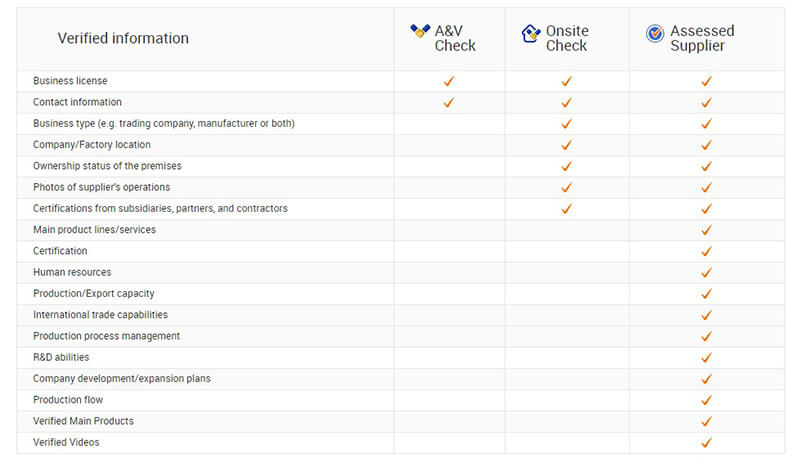Click the Onsite Check house icon
800x467 pixels.
(531, 34)
